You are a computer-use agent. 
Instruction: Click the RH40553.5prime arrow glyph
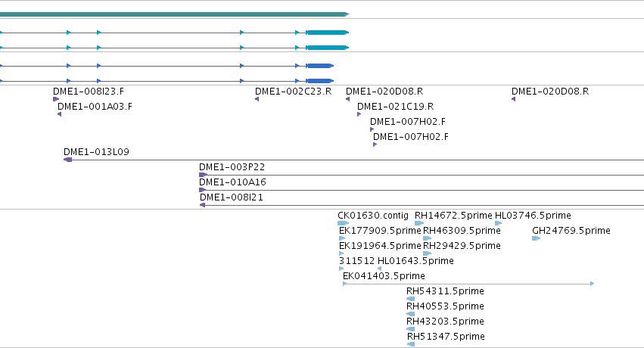(x=410, y=314)
